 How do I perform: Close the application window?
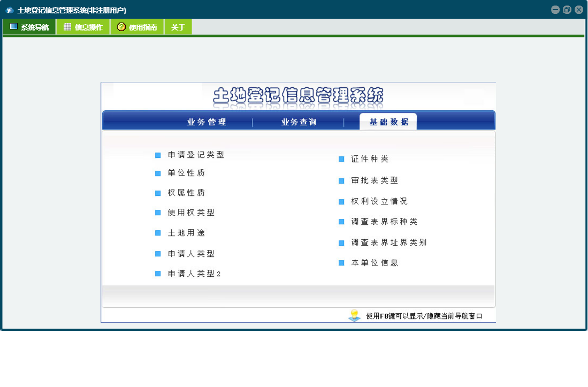pos(579,10)
